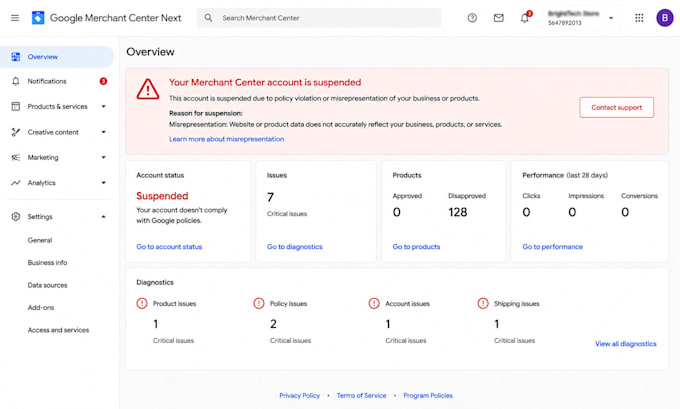Open the Privacy Policy footer link
The width and height of the screenshot is (680, 409).
299,395
